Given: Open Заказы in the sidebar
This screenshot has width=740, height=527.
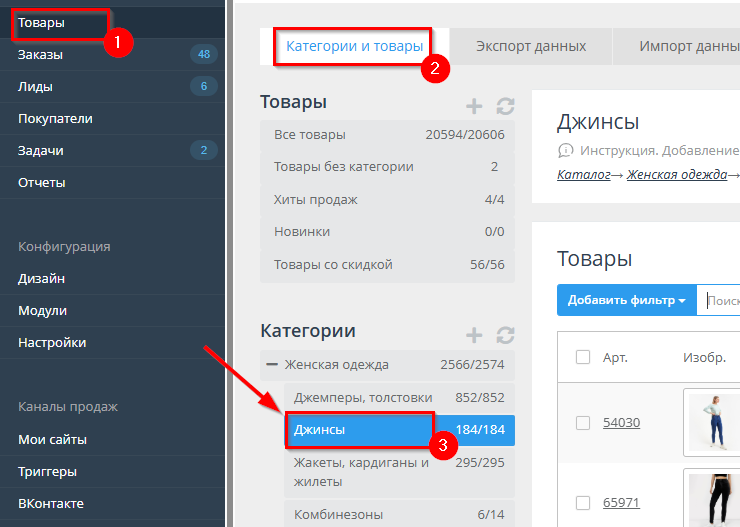Looking at the screenshot, I should [x=40, y=54].
